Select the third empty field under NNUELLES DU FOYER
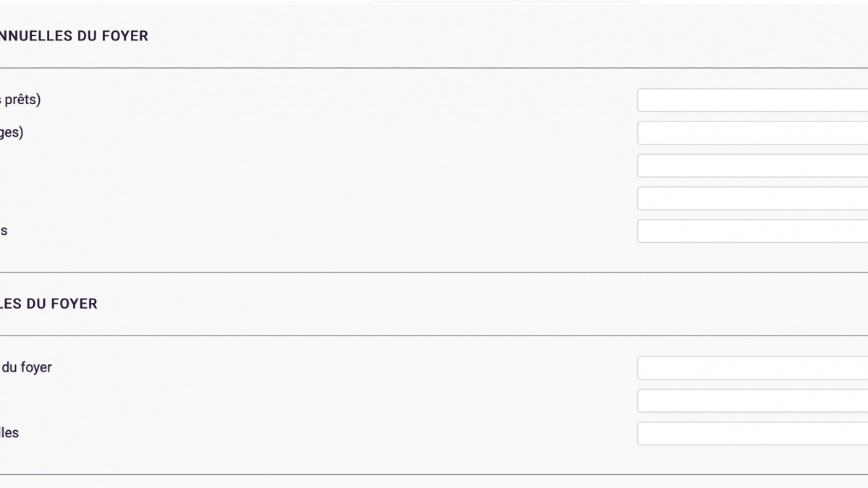 (x=752, y=166)
